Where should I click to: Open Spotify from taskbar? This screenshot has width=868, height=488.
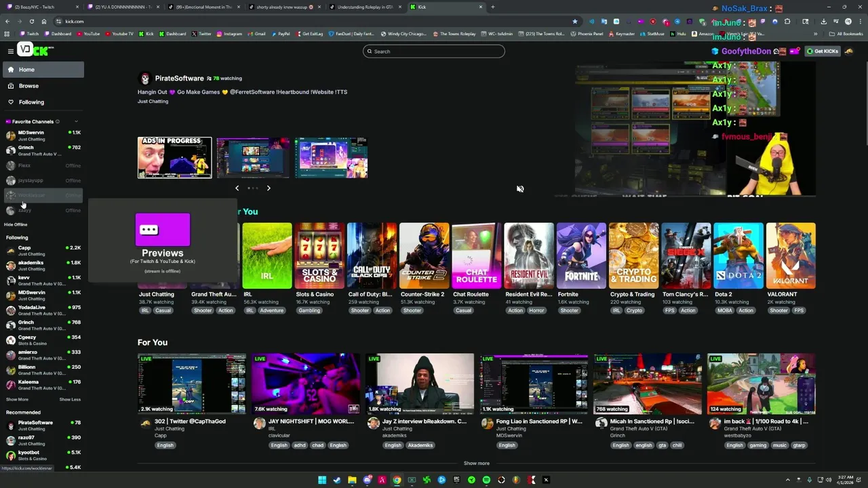click(x=486, y=480)
